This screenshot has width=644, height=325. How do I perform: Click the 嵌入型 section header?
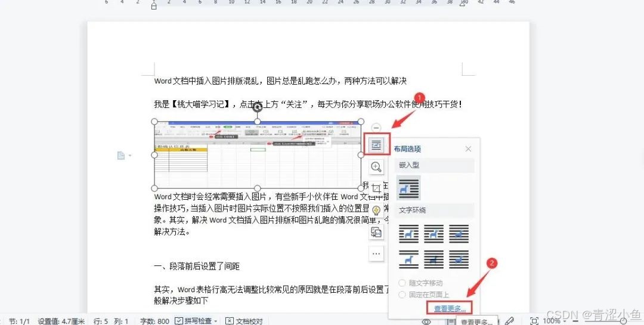click(x=434, y=165)
